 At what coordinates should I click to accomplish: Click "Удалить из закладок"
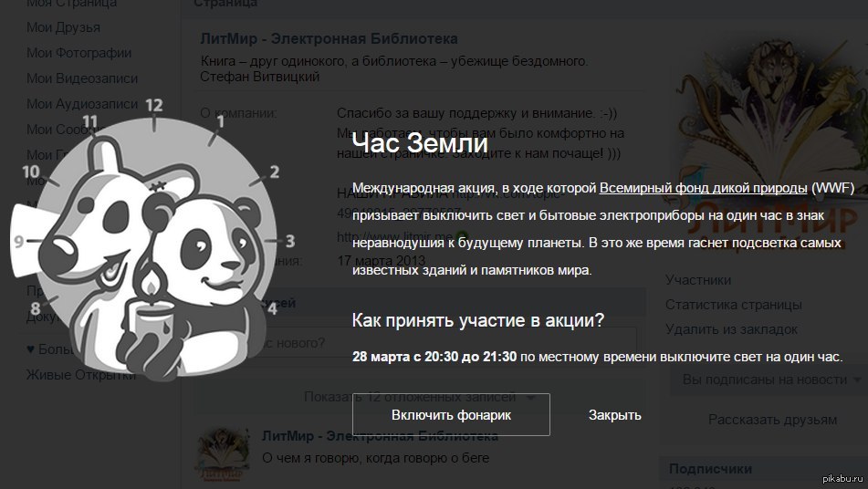[x=731, y=329]
